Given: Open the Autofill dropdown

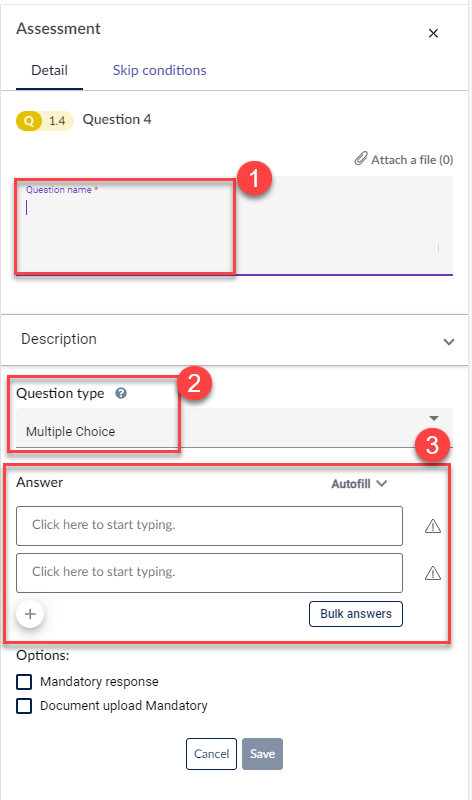Looking at the screenshot, I should coord(359,484).
